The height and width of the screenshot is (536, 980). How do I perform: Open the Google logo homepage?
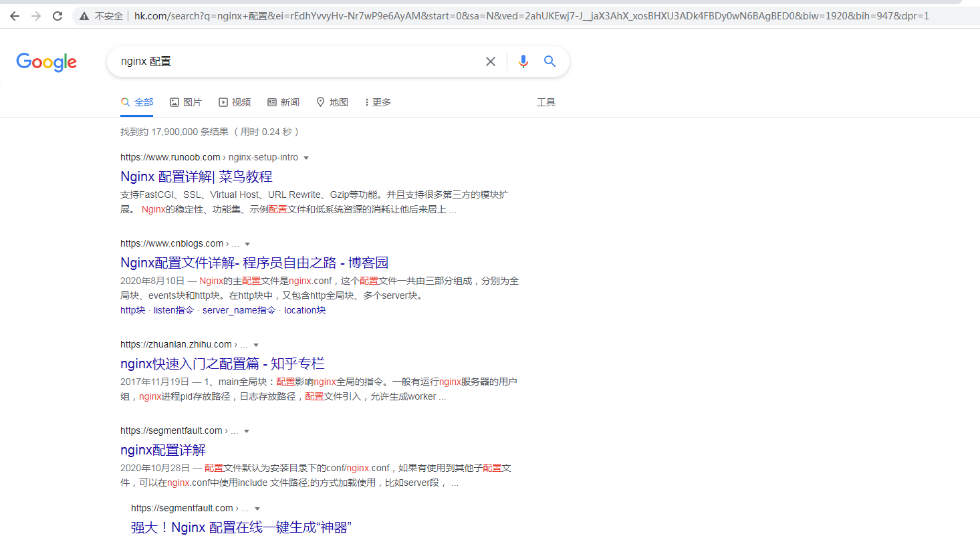pos(47,62)
